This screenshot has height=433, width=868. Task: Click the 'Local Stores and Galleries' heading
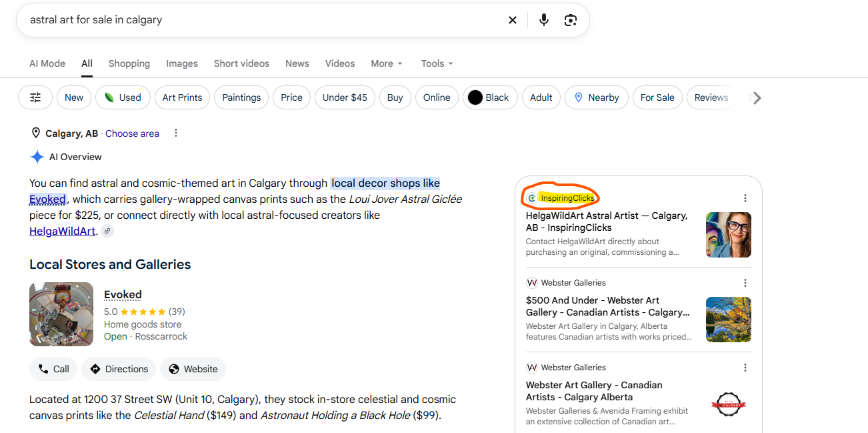click(x=110, y=264)
